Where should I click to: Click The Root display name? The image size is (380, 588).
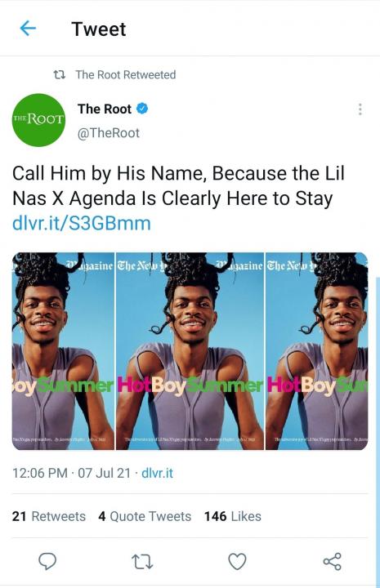coord(105,109)
